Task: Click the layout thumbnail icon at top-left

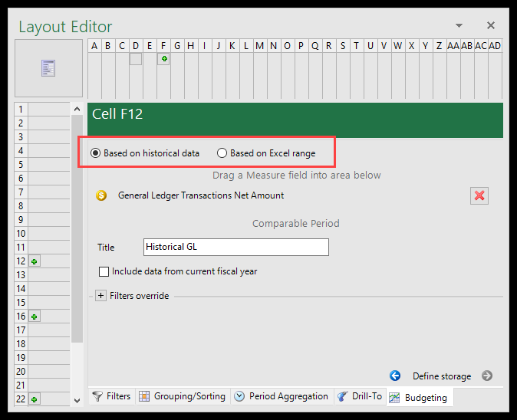Action: 48,68
